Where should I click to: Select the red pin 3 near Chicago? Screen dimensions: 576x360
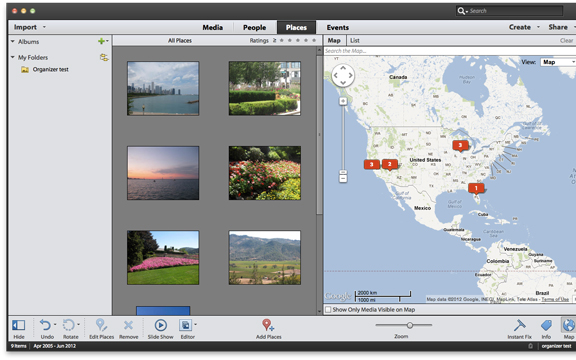[x=460, y=146]
